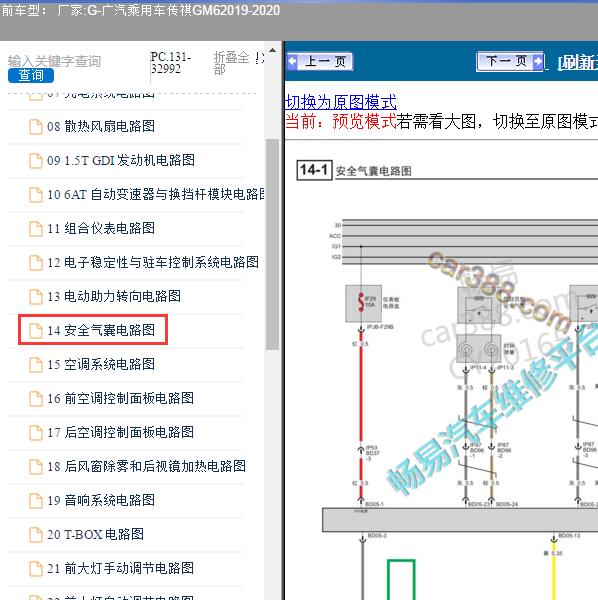598x600 pixels.
Task: Open 20 T-BOX 电路图
Action: click(96, 535)
